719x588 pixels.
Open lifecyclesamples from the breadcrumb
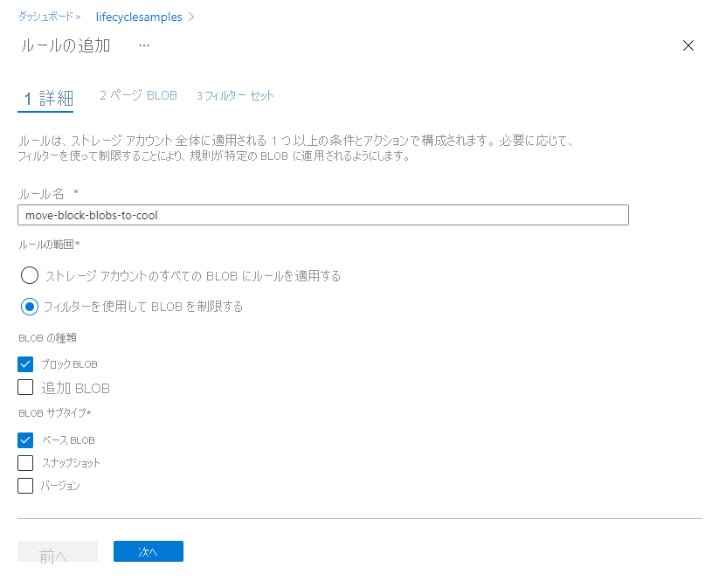140,16
